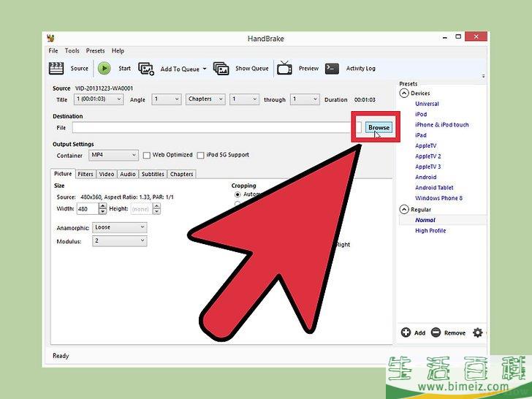532x399 pixels.
Task: Adjust the Height spinner arrows
Action: pos(156,209)
